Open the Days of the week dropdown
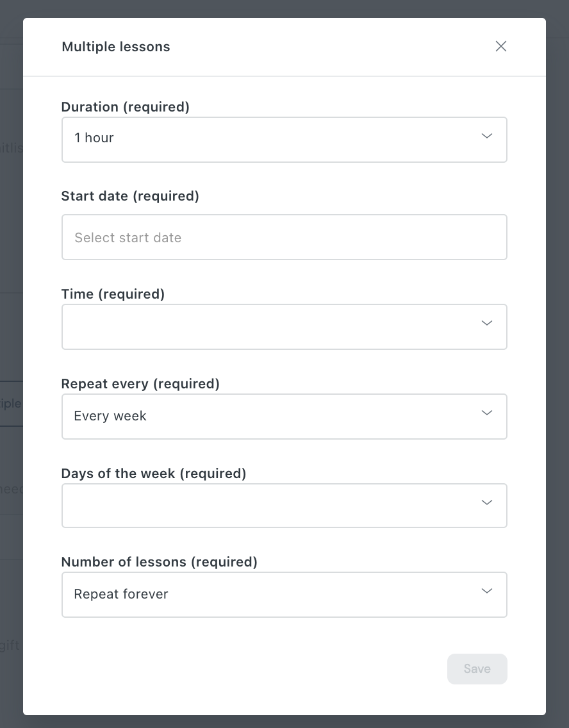The image size is (569, 728). tap(284, 506)
